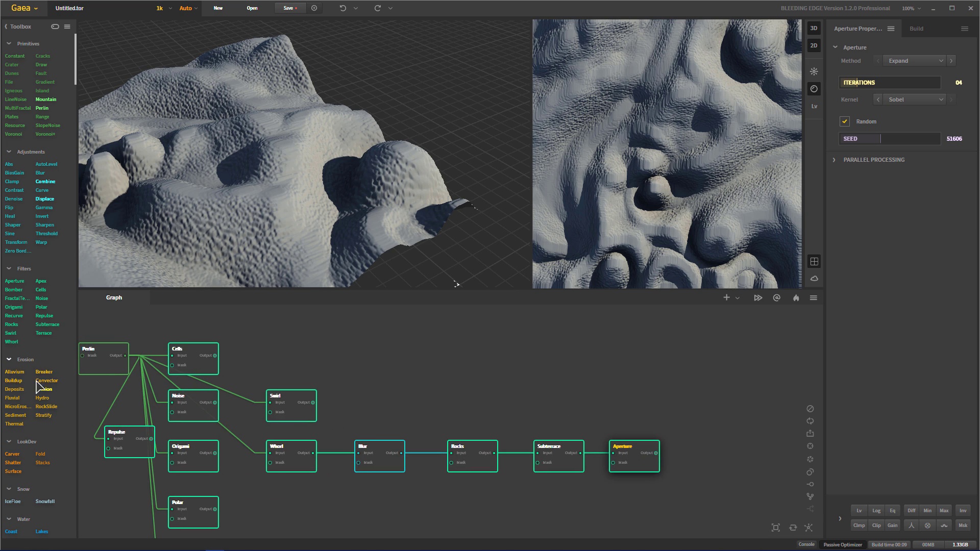Click New in the top bar
The height and width of the screenshot is (551, 980).
point(218,8)
